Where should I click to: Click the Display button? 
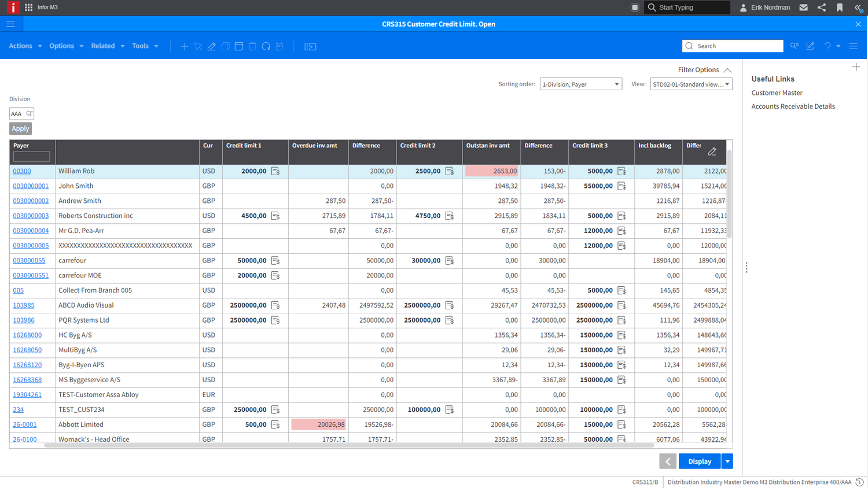click(x=698, y=461)
